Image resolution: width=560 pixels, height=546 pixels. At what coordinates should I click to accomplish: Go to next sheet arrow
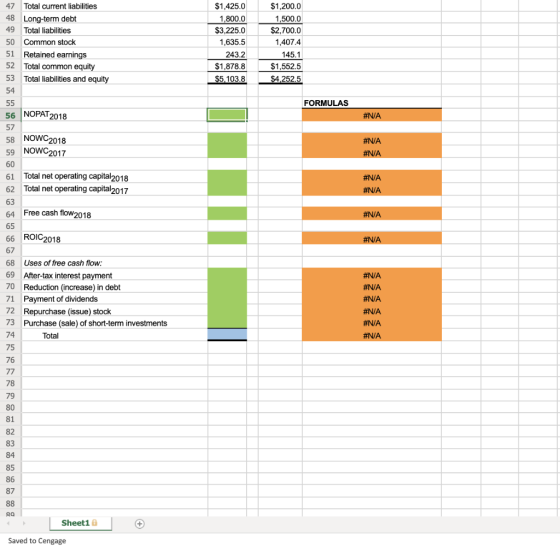[x=24, y=524]
